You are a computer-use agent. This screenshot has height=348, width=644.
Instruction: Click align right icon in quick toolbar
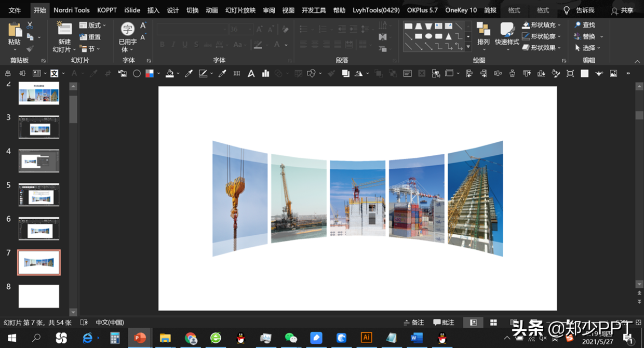tap(484, 74)
